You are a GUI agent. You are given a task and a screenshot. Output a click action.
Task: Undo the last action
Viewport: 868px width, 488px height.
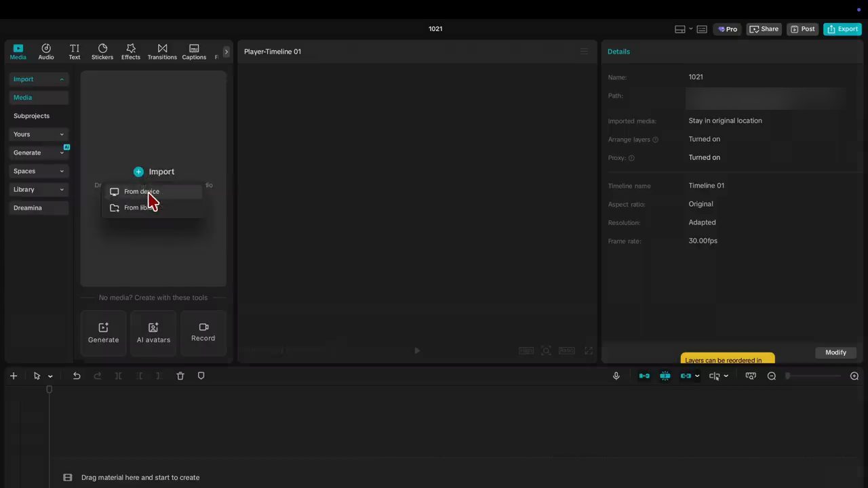77,376
